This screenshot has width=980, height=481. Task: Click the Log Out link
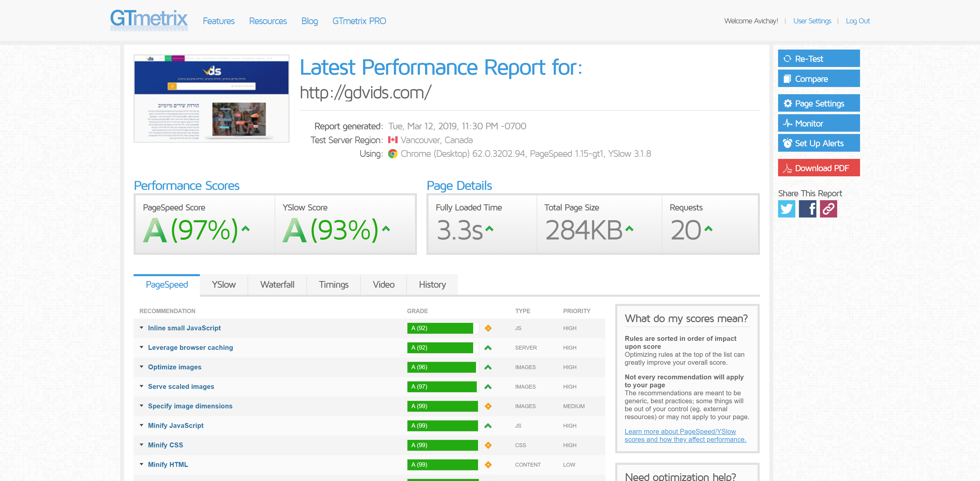click(857, 21)
